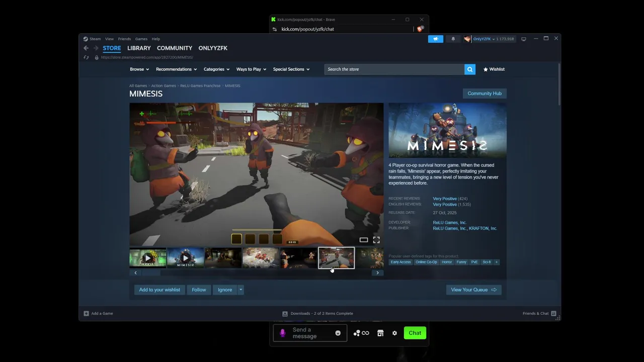Play the first trailer thumbnail
The image size is (644, 362).
pyautogui.click(x=148, y=258)
